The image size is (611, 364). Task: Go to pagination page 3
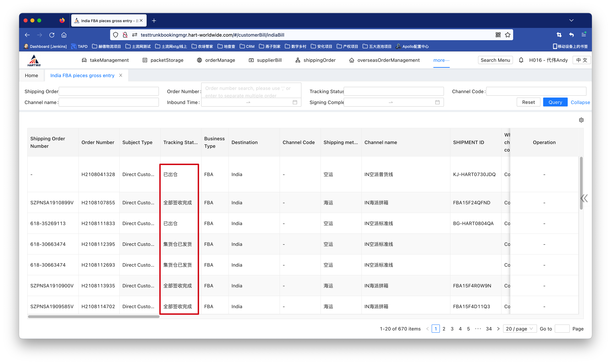(452, 329)
